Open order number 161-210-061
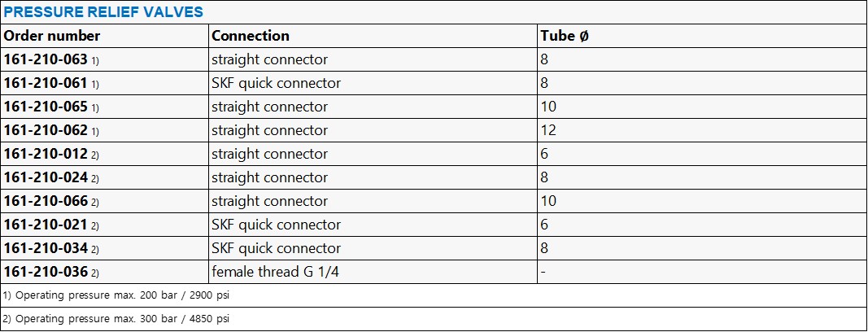This screenshot has height=332, width=868. click(x=46, y=83)
